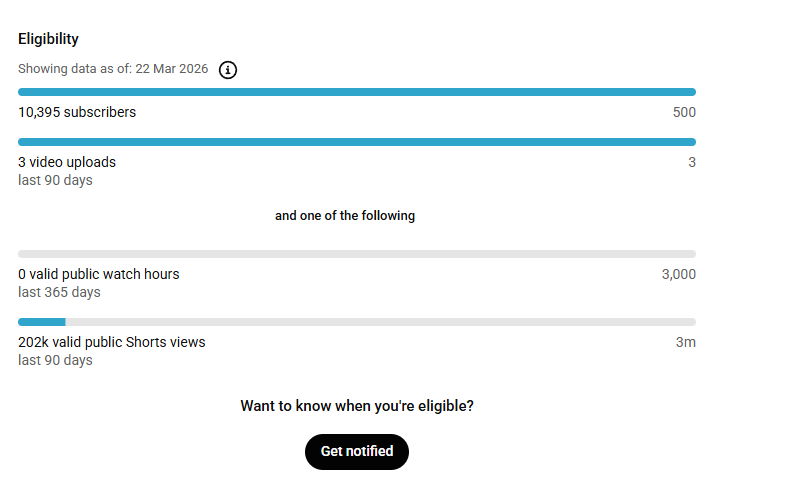Click the '202k valid public Shorts views' text
This screenshot has width=791, height=494.
pos(112,342)
